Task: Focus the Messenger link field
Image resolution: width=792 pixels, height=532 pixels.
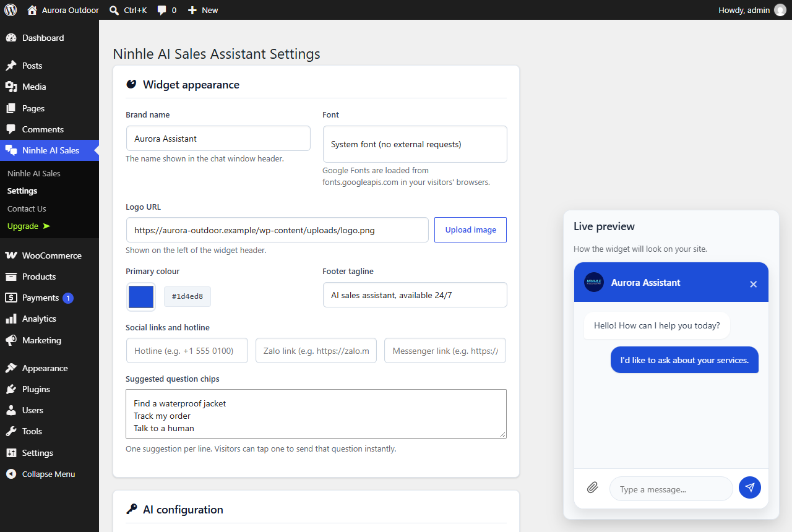Action: pyautogui.click(x=445, y=350)
